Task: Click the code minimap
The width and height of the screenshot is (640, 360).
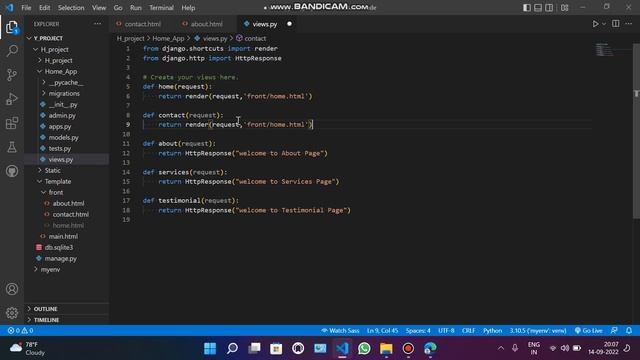Action: (604, 50)
